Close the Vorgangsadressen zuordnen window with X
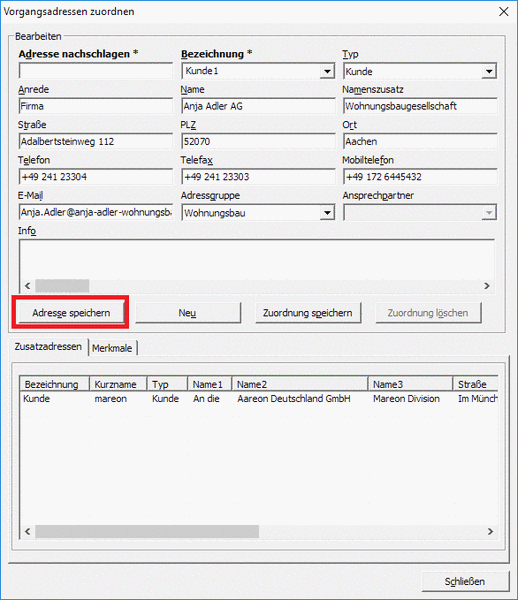The image size is (518, 600). coord(503,11)
